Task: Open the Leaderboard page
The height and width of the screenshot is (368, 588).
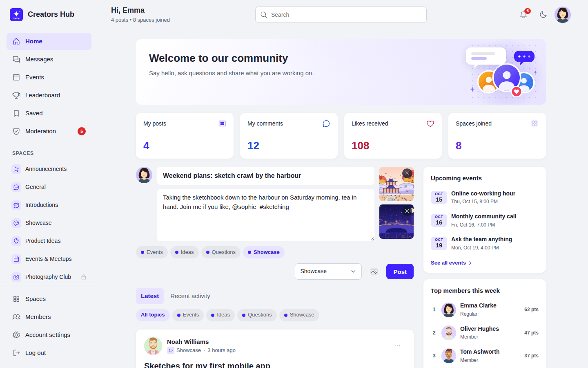Action: [49, 95]
